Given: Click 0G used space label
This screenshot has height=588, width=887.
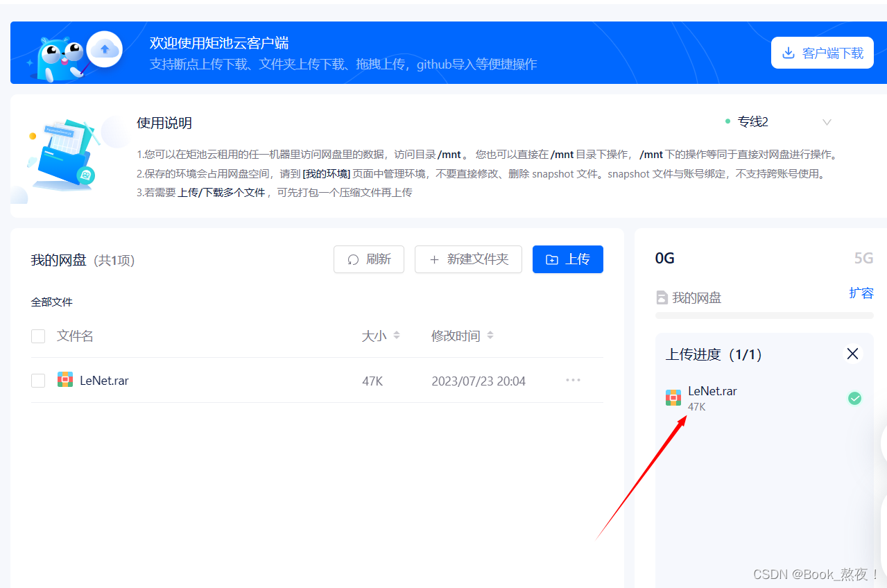Looking at the screenshot, I should tap(665, 259).
